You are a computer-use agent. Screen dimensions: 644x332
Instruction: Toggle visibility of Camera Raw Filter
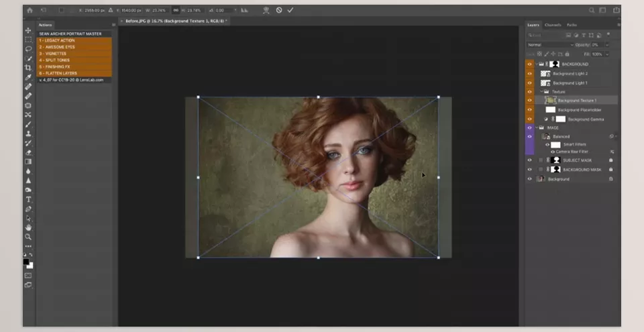552,152
